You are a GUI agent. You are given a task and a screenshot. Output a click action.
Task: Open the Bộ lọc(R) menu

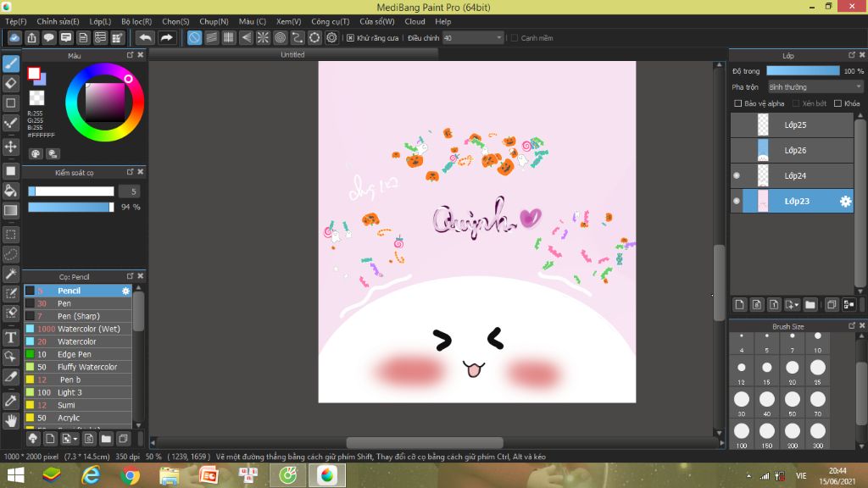click(x=136, y=21)
